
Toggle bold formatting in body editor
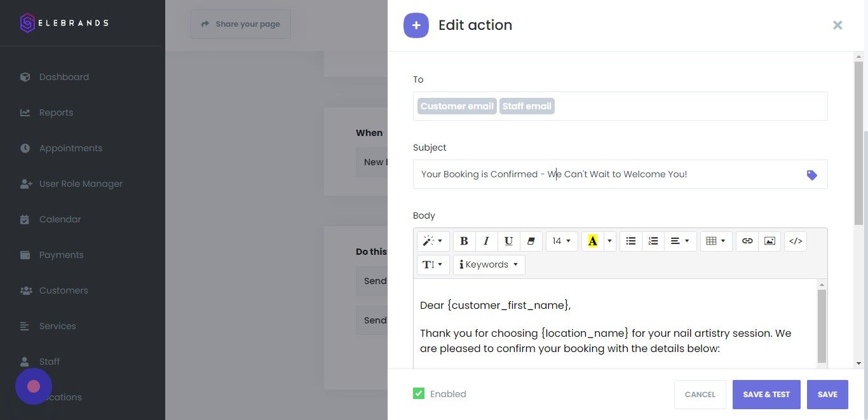tap(464, 241)
